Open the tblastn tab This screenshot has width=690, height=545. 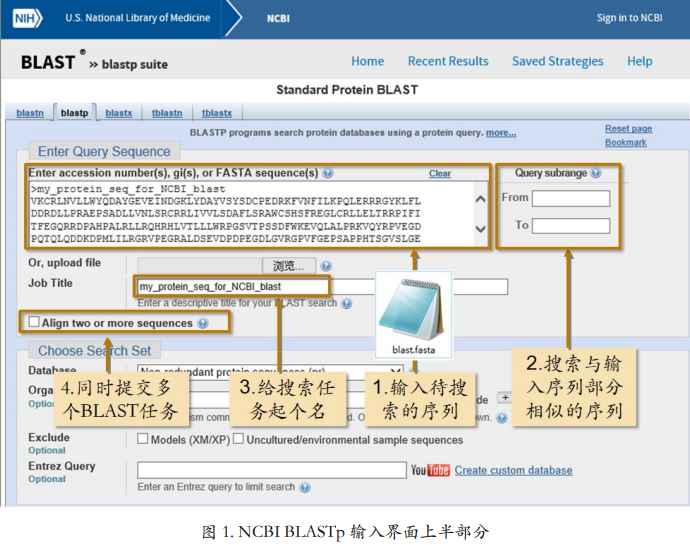click(167, 113)
